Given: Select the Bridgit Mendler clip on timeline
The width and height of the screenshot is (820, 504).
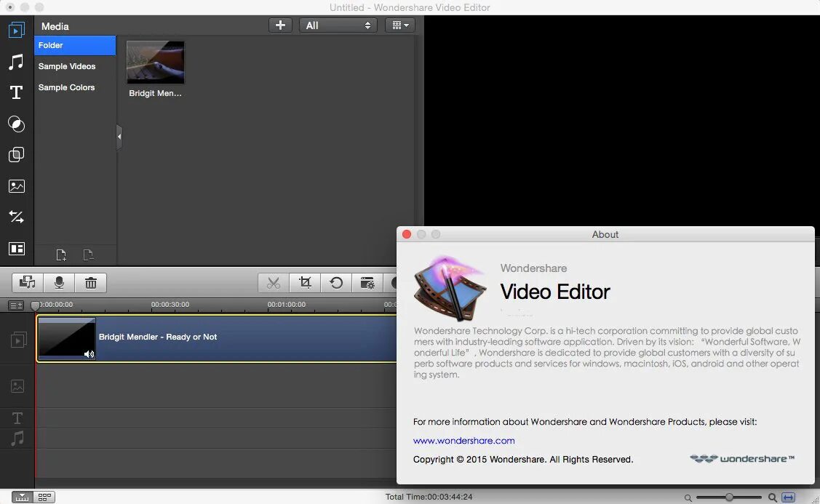Looking at the screenshot, I should pyautogui.click(x=217, y=339).
